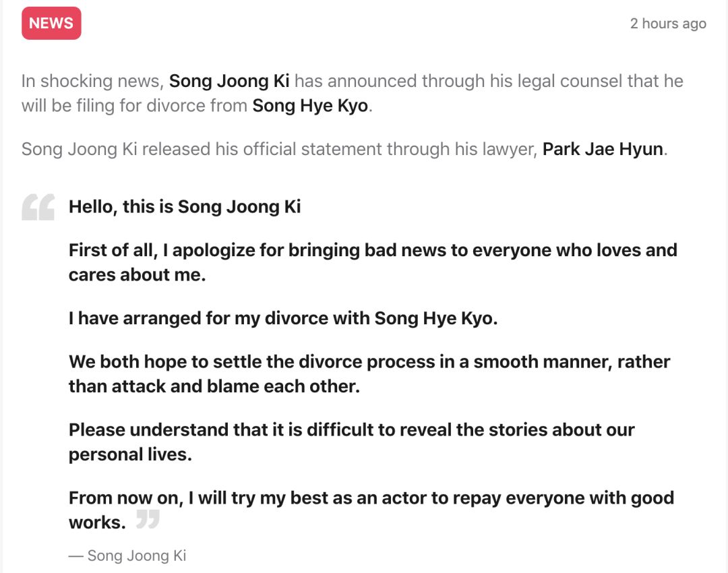Click the "First of all, I apologize" sentence
Screen dimensions: 728x573
[373, 250]
